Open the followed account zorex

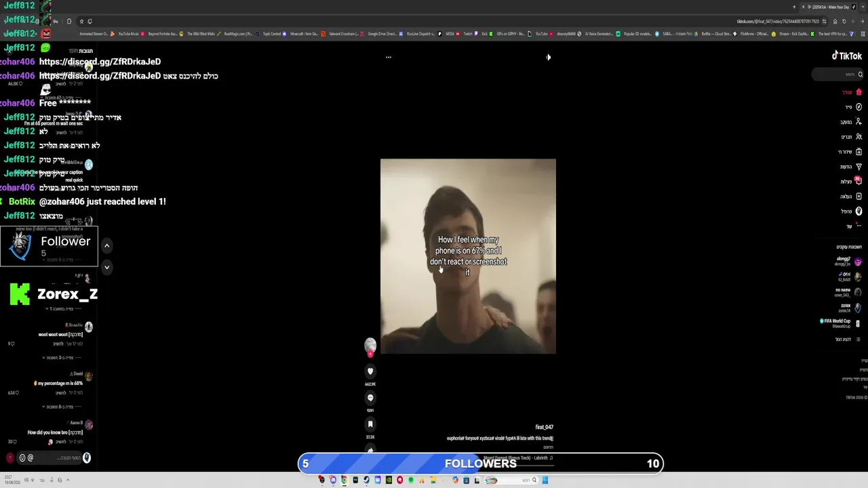[850, 308]
